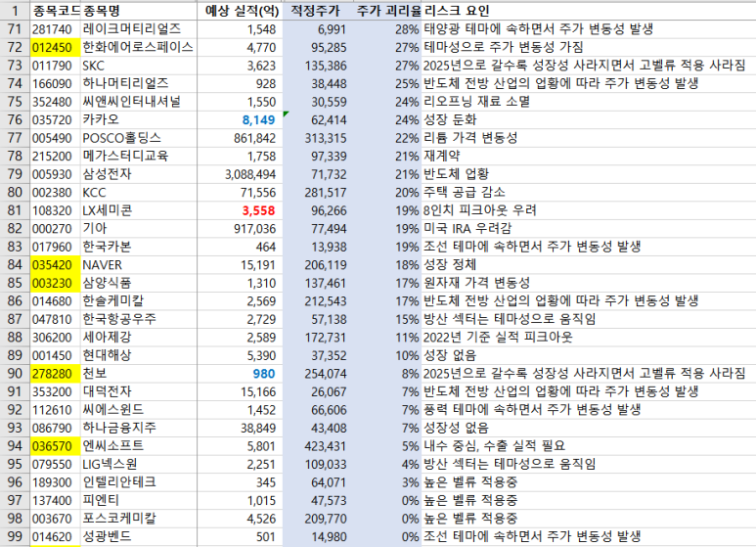The height and width of the screenshot is (547, 756).
Task: Select the 성광벤드 name cell
Action: pos(139,536)
